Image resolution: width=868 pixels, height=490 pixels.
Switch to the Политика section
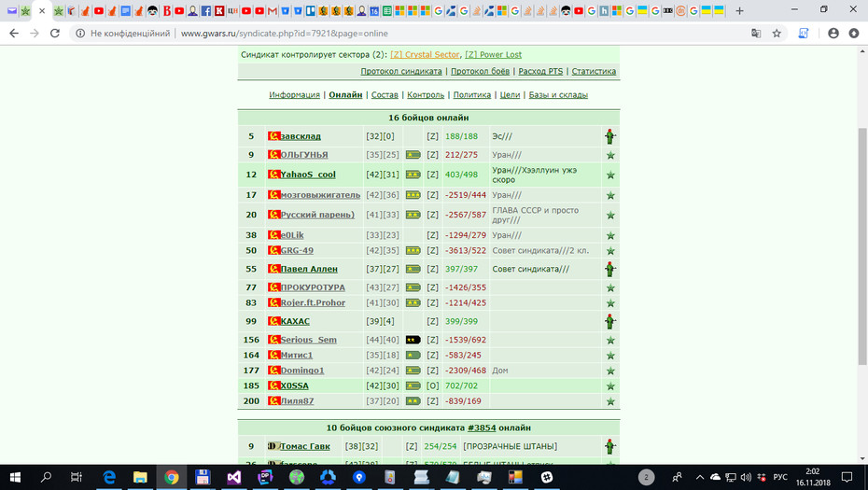[471, 94]
